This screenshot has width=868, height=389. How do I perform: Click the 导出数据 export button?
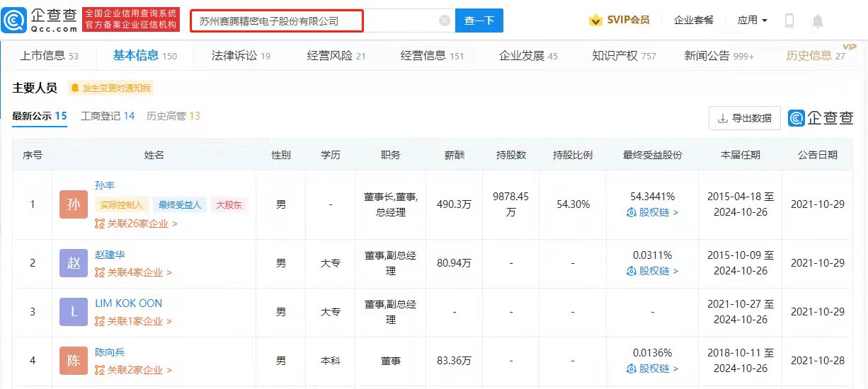(x=745, y=118)
